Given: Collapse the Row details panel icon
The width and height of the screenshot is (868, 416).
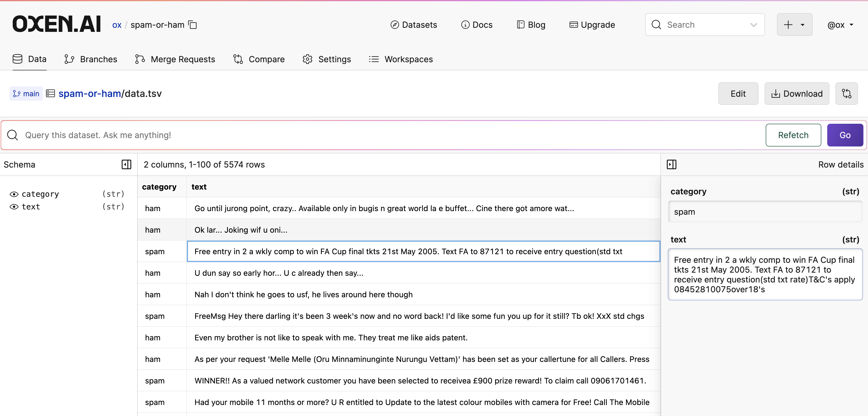Looking at the screenshot, I should coord(671,164).
